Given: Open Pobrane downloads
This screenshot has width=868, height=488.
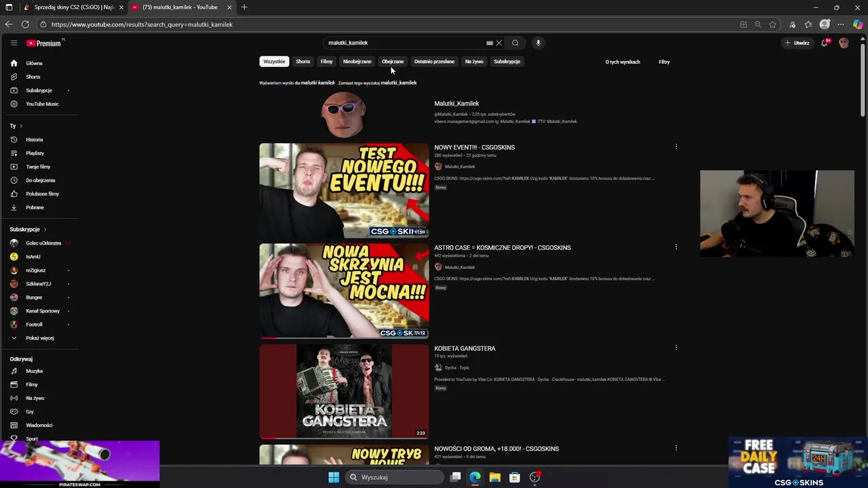Looking at the screenshot, I should click(35, 207).
